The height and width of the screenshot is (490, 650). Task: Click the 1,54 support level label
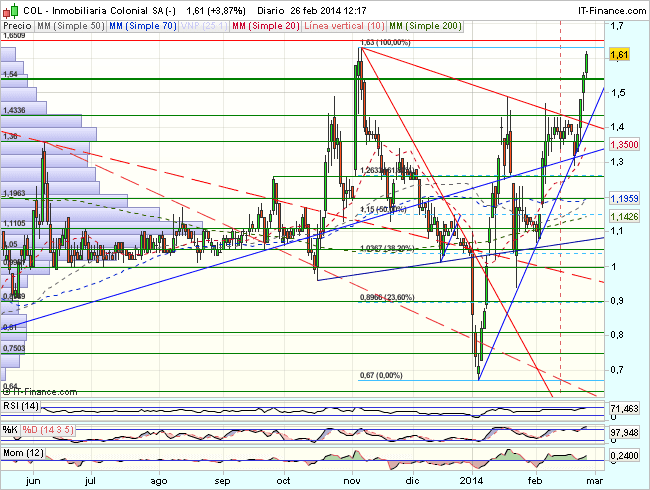(10, 74)
